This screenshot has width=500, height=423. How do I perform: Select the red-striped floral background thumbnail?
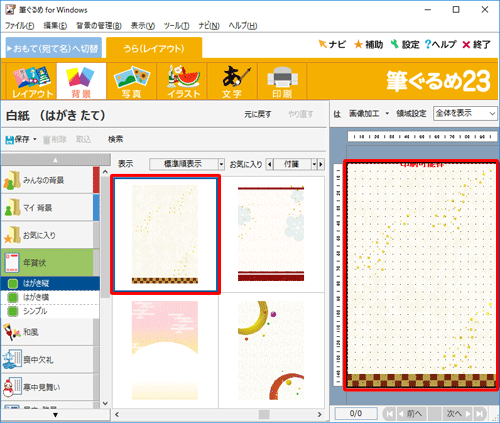(x=271, y=234)
